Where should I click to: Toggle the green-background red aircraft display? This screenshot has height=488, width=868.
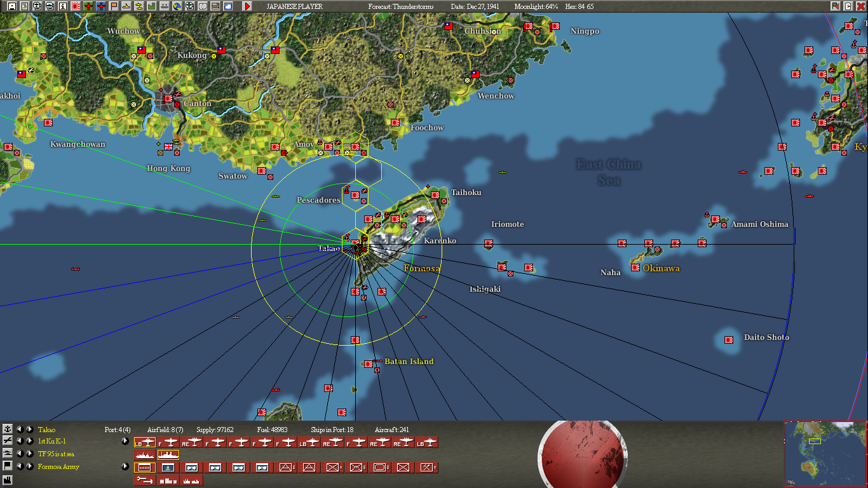point(88,6)
